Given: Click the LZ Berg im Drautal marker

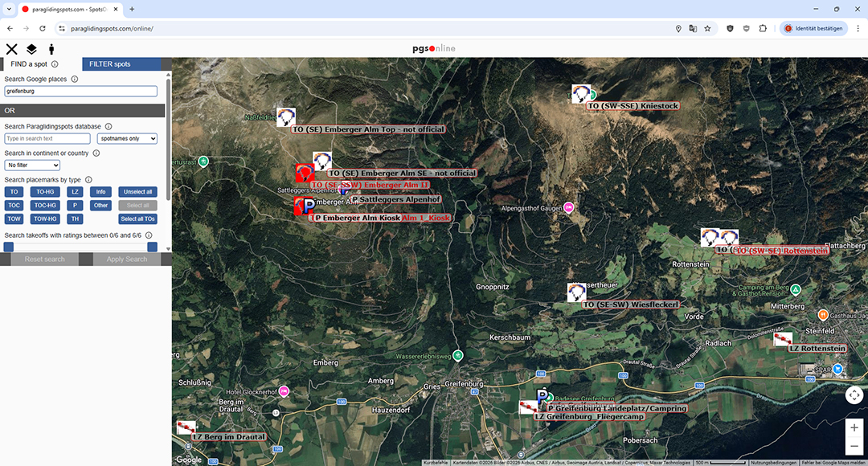Looking at the screenshot, I should (x=186, y=428).
